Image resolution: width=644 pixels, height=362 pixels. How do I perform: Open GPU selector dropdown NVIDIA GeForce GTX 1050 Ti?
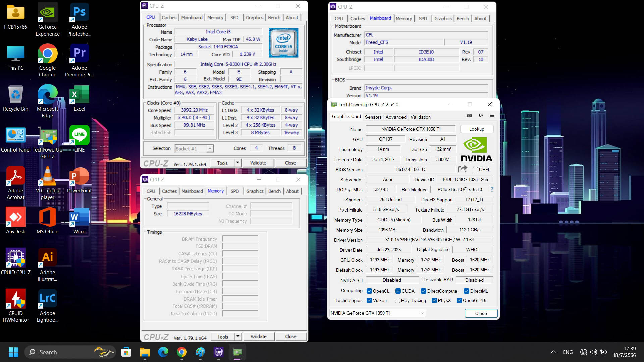pos(377,313)
